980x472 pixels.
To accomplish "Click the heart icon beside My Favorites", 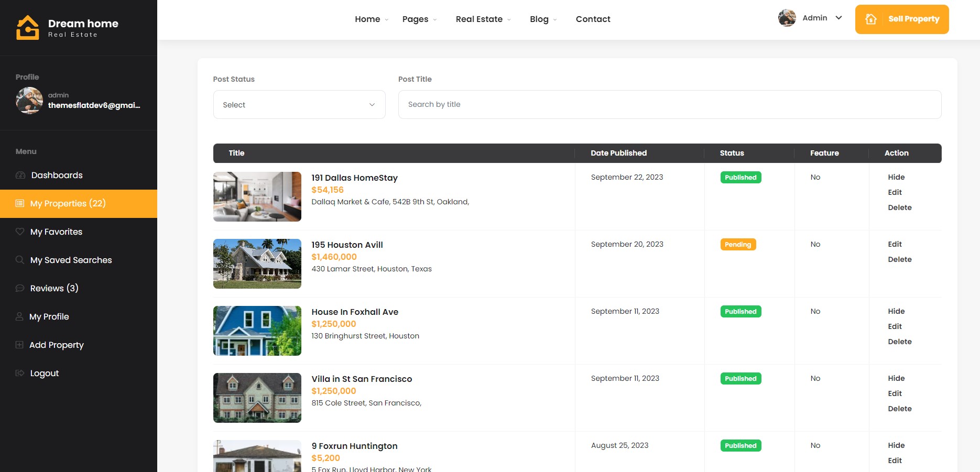I will pyautogui.click(x=20, y=232).
